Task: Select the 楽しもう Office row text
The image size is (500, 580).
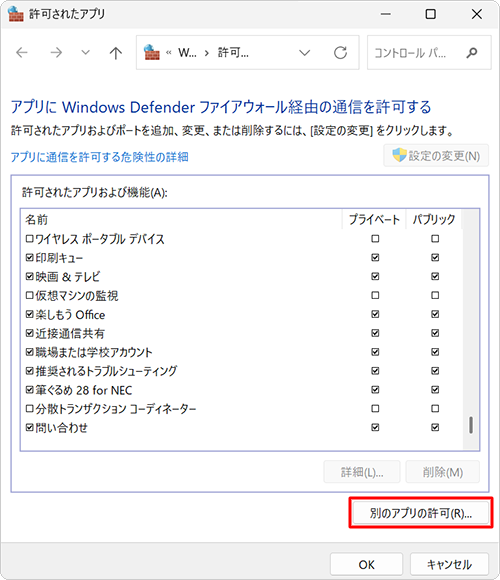Action: coord(70,314)
